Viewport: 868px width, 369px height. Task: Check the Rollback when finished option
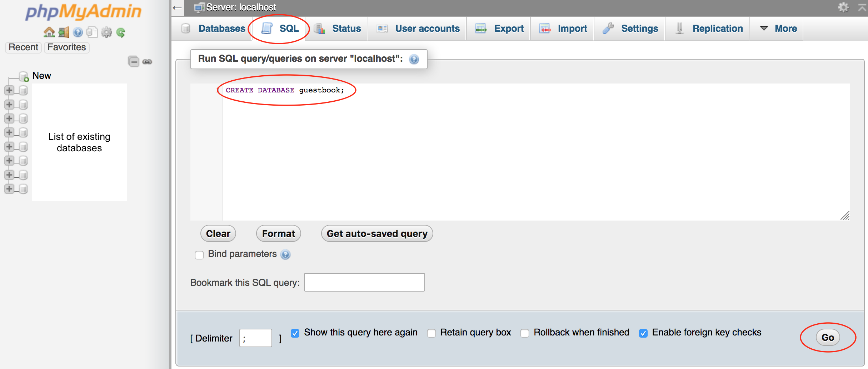tap(525, 333)
